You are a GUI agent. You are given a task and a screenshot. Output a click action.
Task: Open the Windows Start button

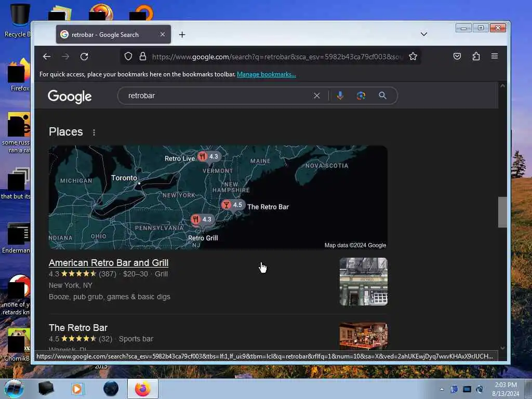click(14, 389)
